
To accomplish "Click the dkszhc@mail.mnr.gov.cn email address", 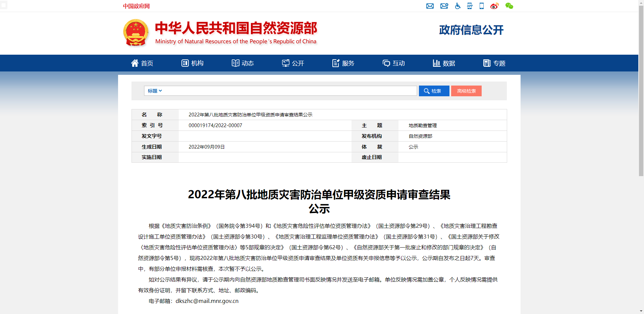I will [207, 301].
